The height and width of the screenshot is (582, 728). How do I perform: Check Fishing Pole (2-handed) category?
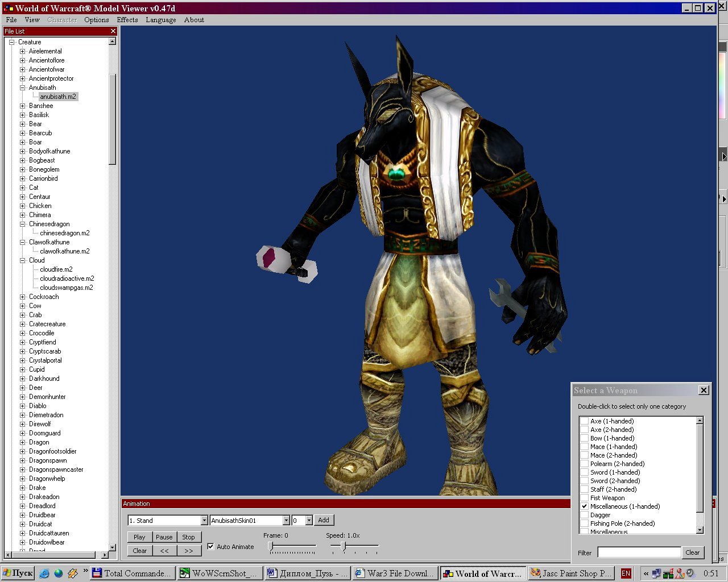tap(584, 523)
